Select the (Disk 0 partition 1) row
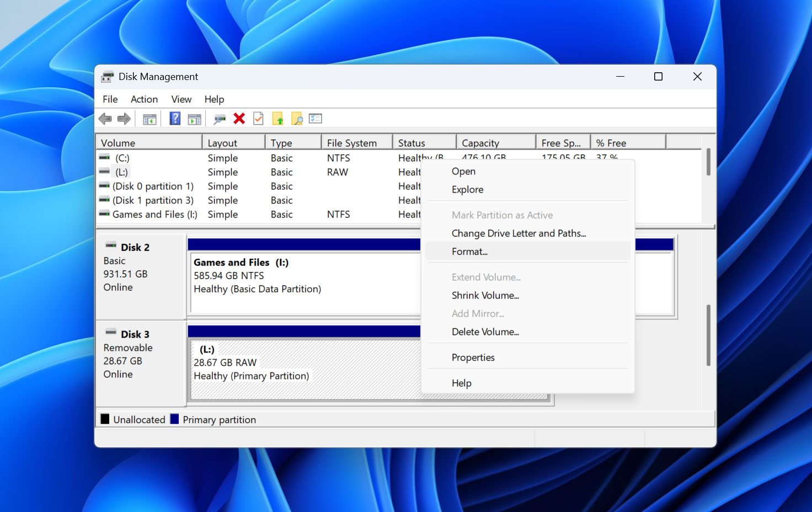The height and width of the screenshot is (512, 812). pos(259,186)
